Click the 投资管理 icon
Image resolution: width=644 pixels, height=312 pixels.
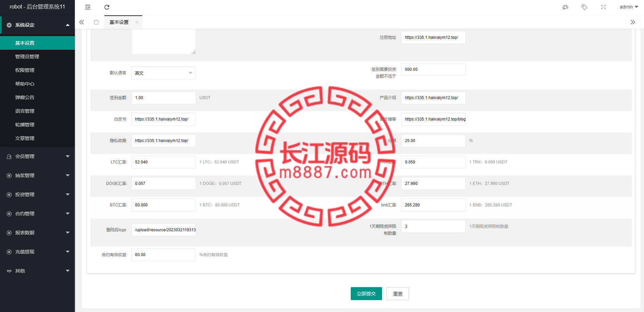(9, 194)
